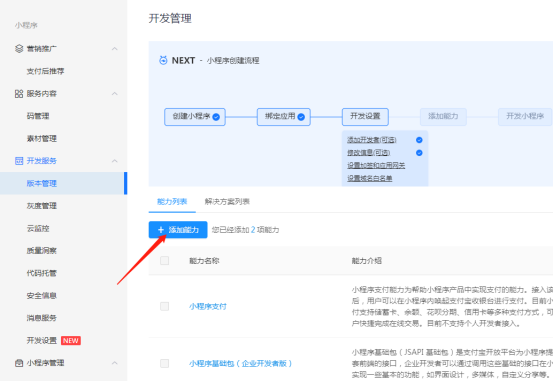Click the 营销推广 layers icon
The height and width of the screenshot is (382, 554).
[x=19, y=48]
